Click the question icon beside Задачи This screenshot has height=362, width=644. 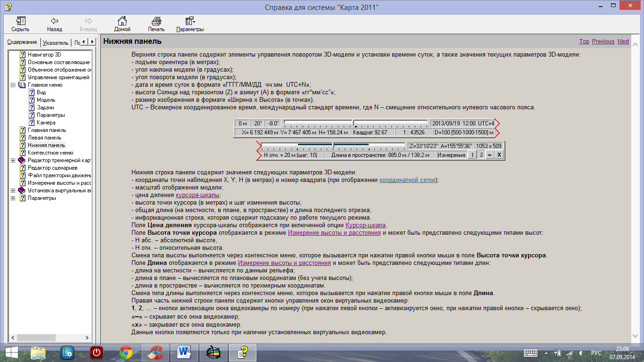tap(32, 107)
